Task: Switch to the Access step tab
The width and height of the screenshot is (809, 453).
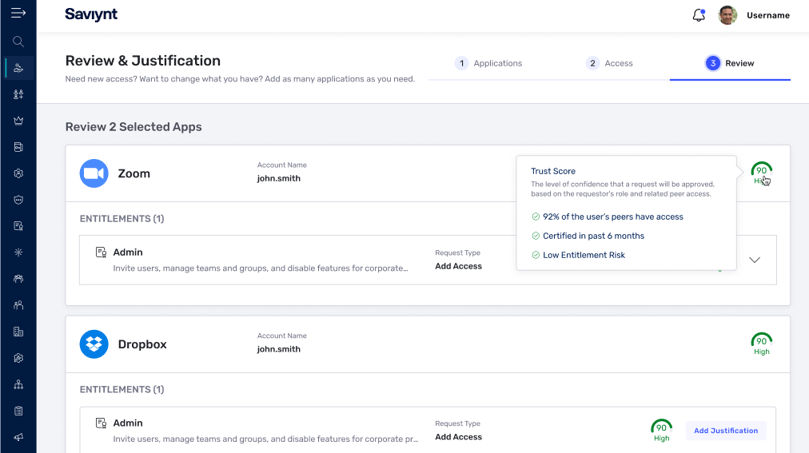Action: tap(609, 63)
